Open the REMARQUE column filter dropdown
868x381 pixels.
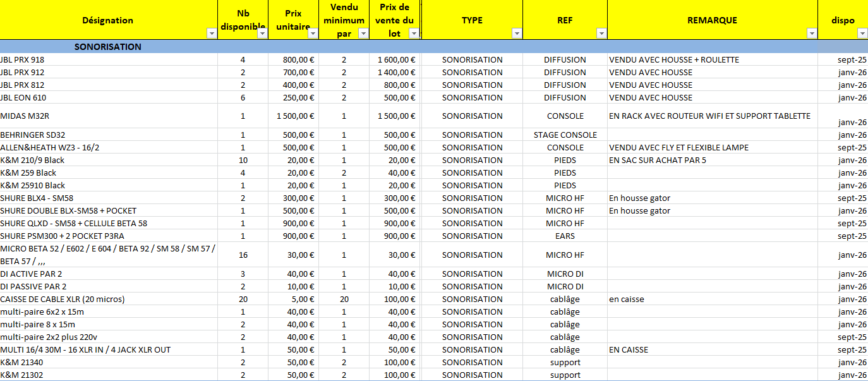(x=812, y=33)
